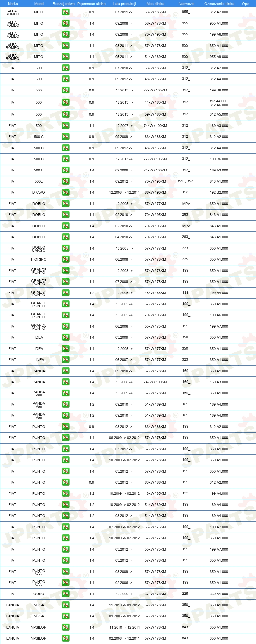Click fuel icon in Panda 74kW/100KM row
Image resolution: width=256 pixels, height=644 pixels.
point(65,382)
